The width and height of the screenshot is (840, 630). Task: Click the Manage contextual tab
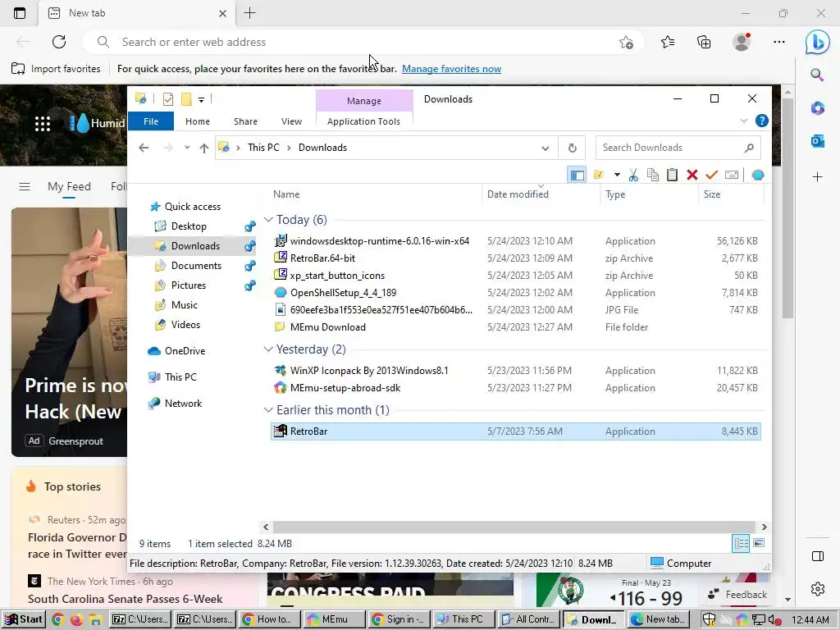363,101
